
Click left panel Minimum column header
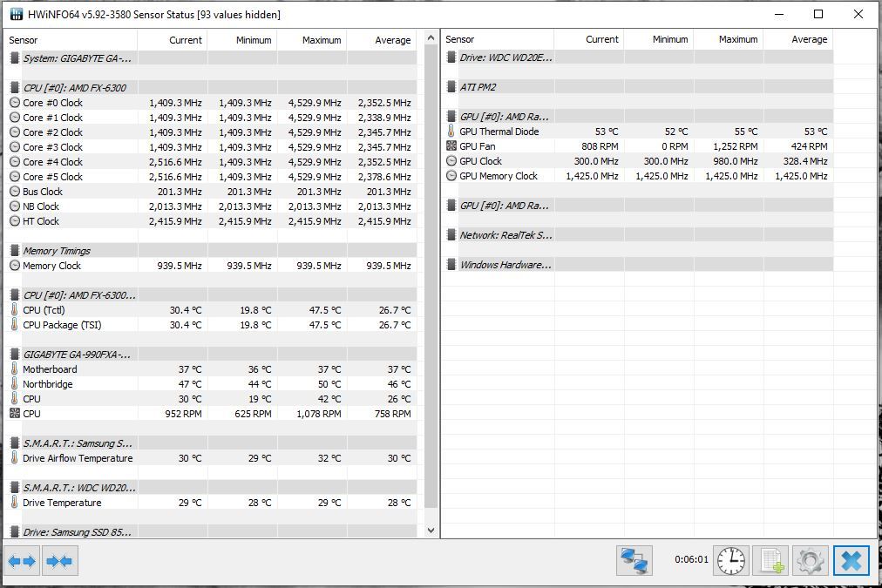242,40
